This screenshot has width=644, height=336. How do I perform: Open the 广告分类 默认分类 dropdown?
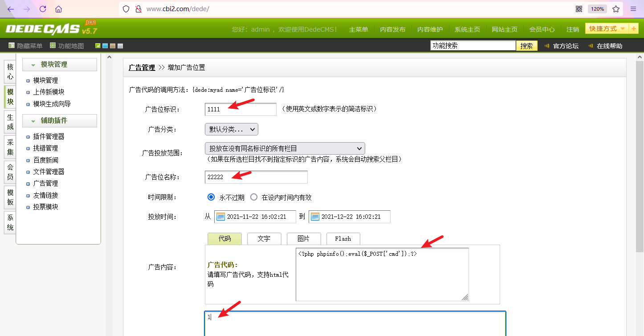(232, 129)
